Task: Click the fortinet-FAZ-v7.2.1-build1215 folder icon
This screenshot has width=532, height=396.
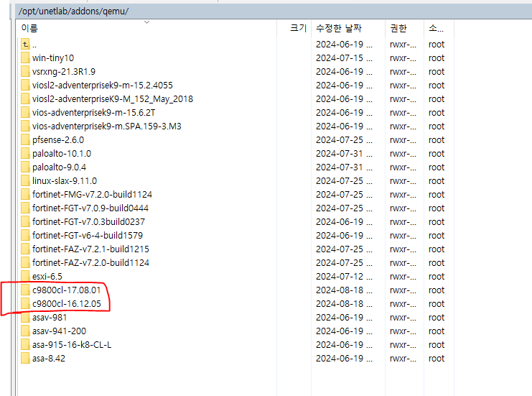Action: (25, 249)
